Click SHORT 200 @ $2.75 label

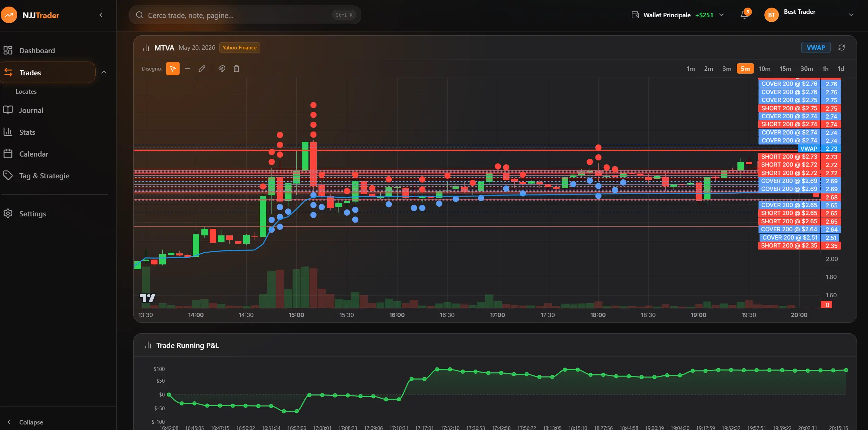pyautogui.click(x=789, y=109)
